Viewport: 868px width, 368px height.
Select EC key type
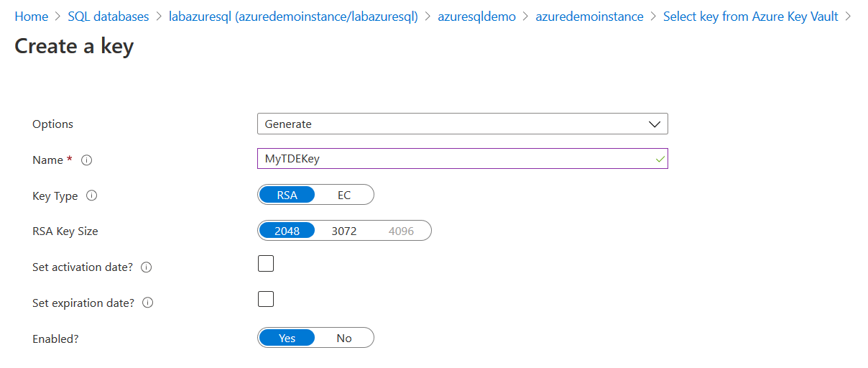pyautogui.click(x=344, y=195)
